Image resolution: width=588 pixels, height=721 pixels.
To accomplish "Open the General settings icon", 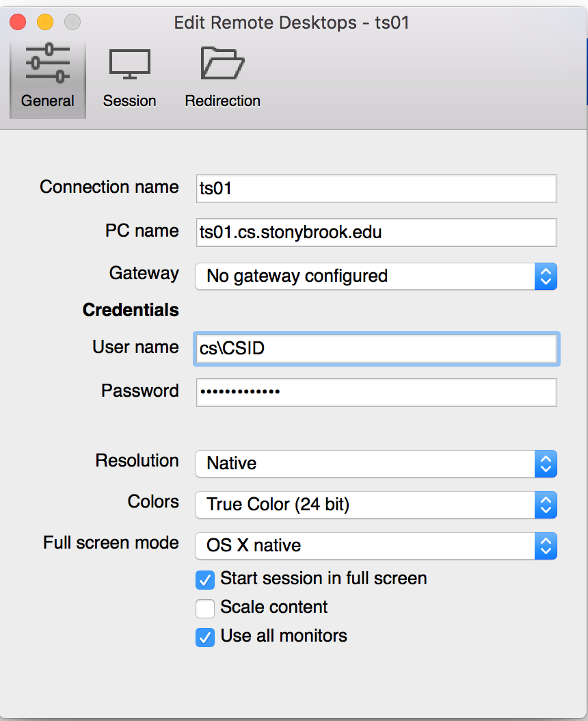I will tap(47, 66).
